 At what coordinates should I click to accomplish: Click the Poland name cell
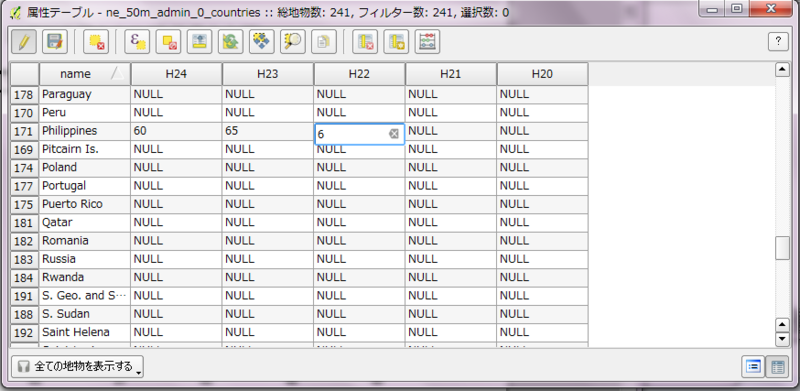[x=85, y=168]
